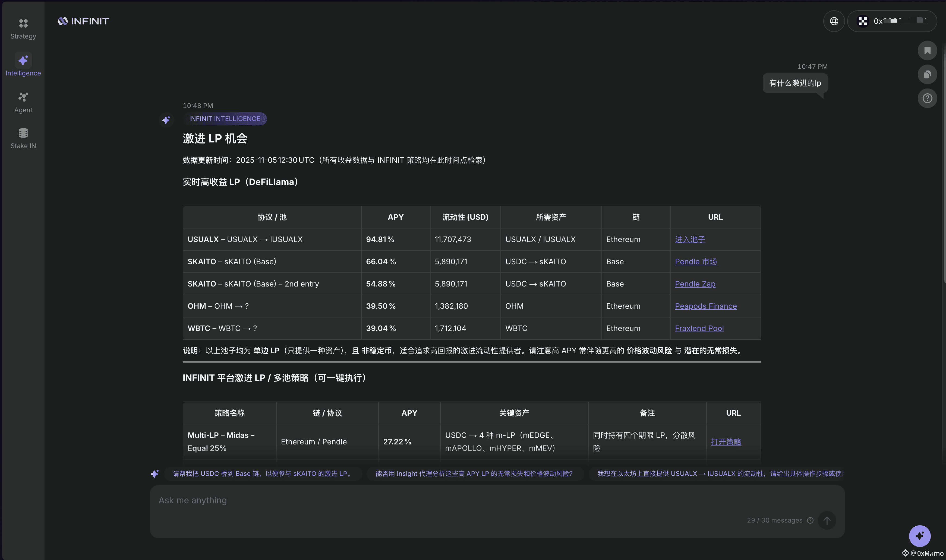Click the send message arrow button
The image size is (946, 560).
pyautogui.click(x=827, y=520)
